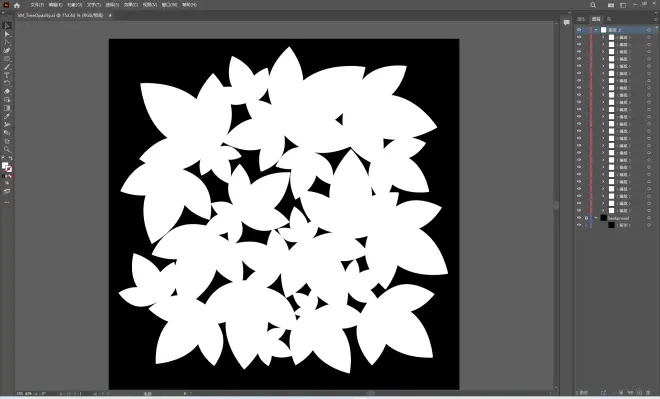This screenshot has width=660, height=399.
Task: Click the white Fill color swatch
Action: pyautogui.click(x=5, y=166)
